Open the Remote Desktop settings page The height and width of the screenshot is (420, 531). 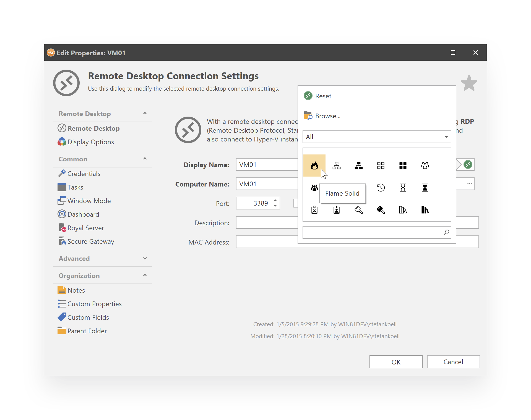pyautogui.click(x=88, y=128)
